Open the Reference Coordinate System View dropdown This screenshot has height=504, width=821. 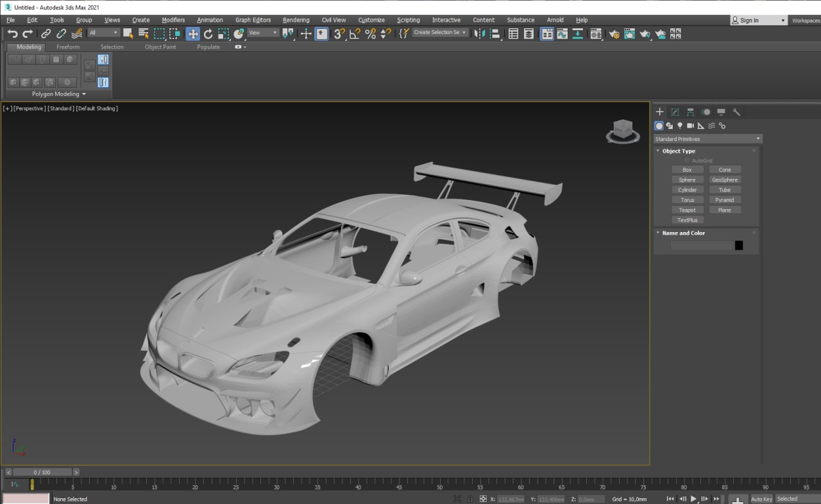click(263, 33)
